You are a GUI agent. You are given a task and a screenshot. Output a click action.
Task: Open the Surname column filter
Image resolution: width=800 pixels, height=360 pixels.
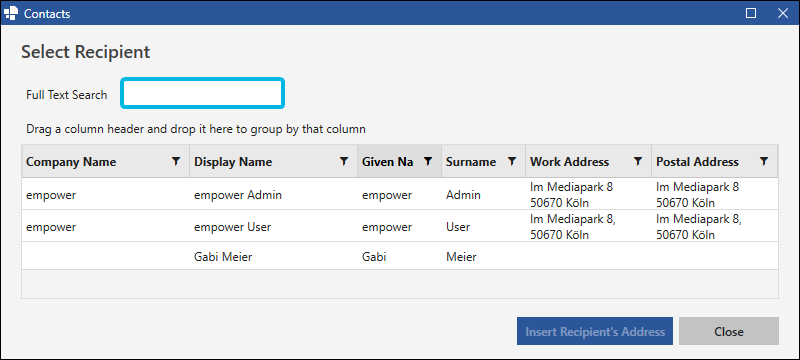click(512, 162)
